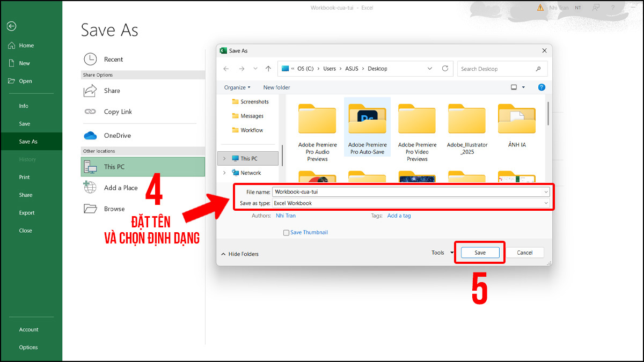Select This PC under Other locations
This screenshot has height=362, width=644.
tap(143, 167)
